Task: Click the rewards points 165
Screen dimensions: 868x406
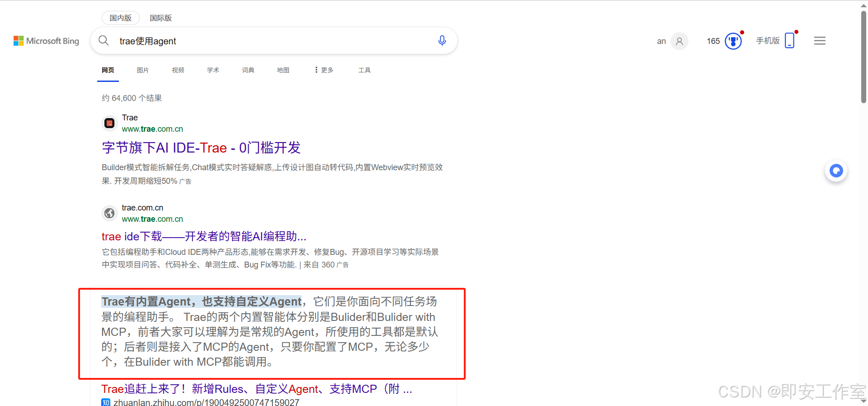Action: 713,41
